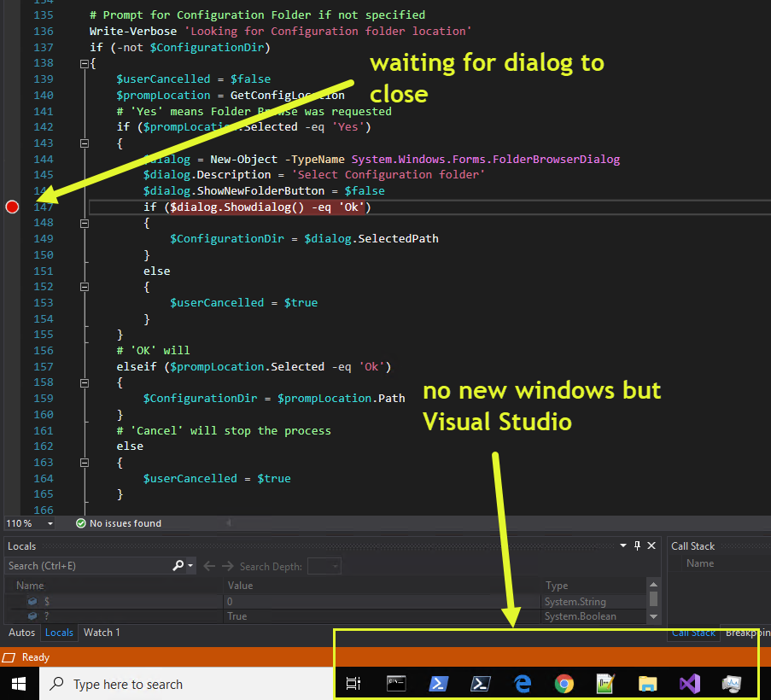The image size is (771, 700).
Task: Click the next search result arrow in Locals
Action: 228,566
